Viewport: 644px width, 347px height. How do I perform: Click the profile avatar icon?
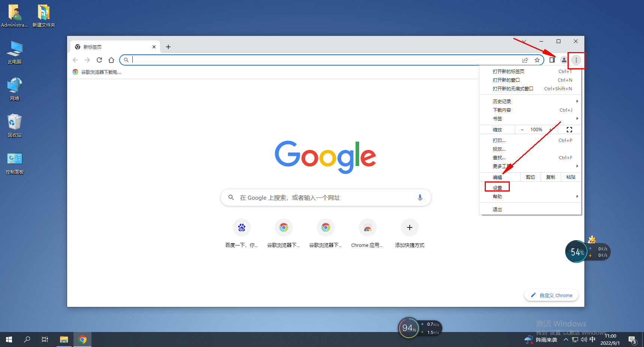(564, 60)
